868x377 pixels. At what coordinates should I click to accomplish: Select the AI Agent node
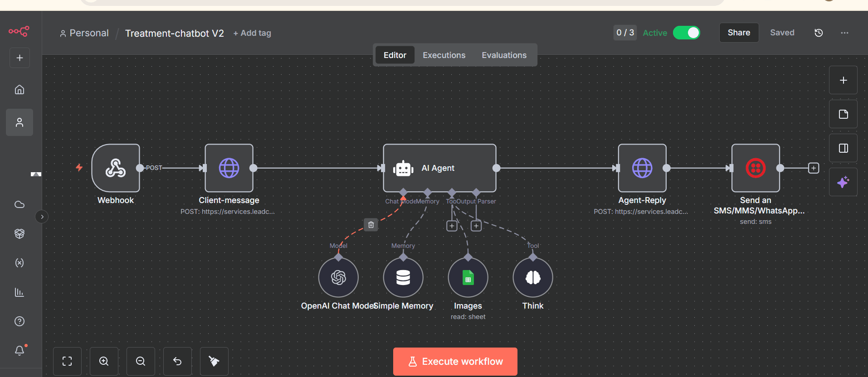click(x=439, y=168)
